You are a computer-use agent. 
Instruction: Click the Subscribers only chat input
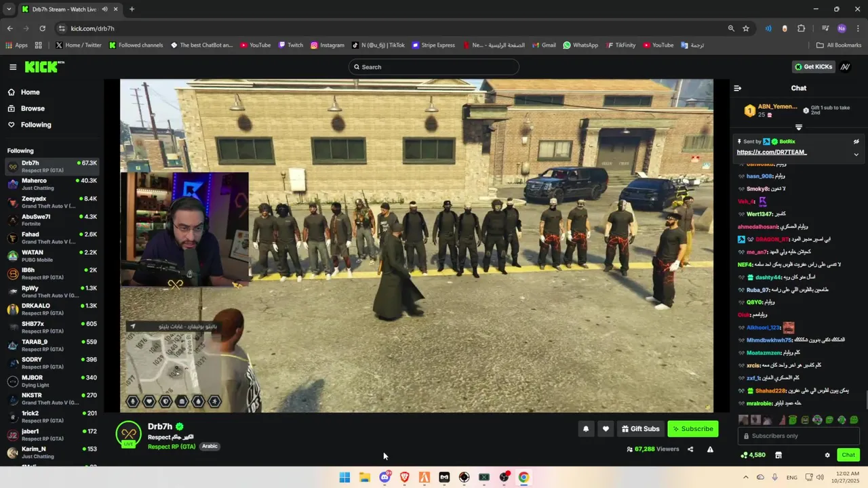799,436
